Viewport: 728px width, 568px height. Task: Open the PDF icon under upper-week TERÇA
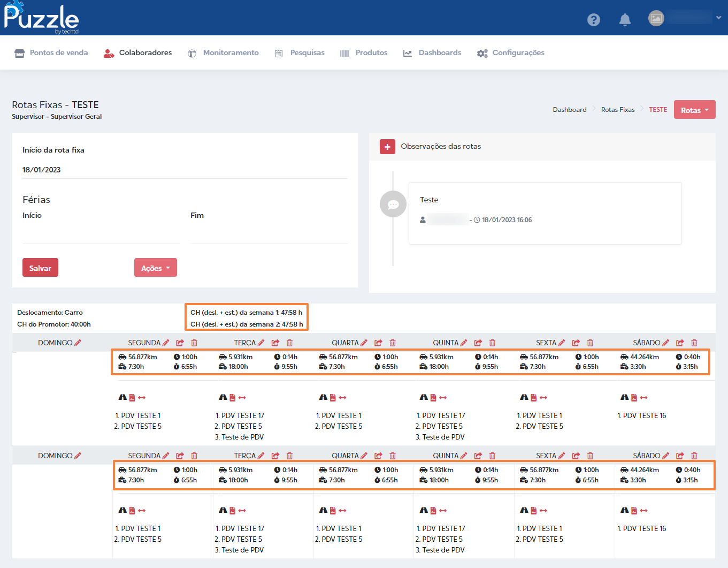[233, 397]
